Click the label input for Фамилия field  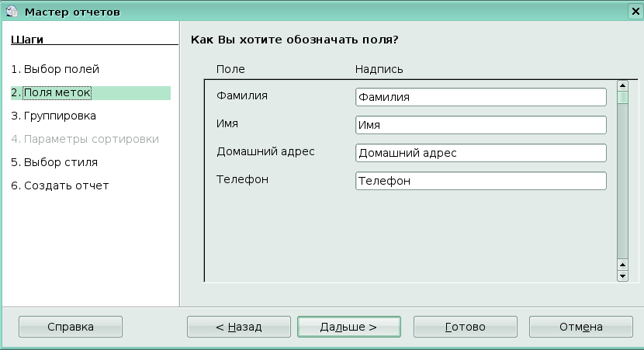point(480,97)
